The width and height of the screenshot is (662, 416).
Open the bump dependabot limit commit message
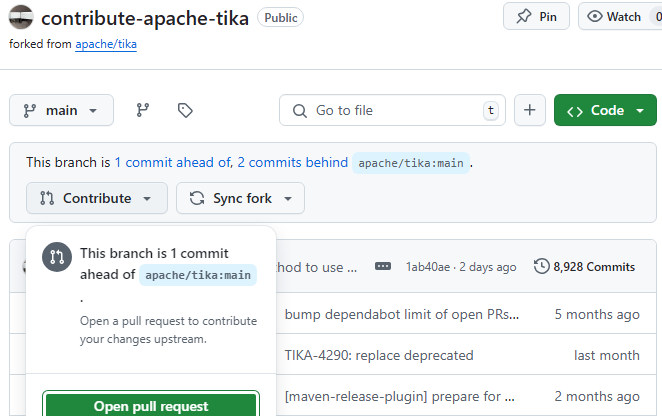point(402,314)
